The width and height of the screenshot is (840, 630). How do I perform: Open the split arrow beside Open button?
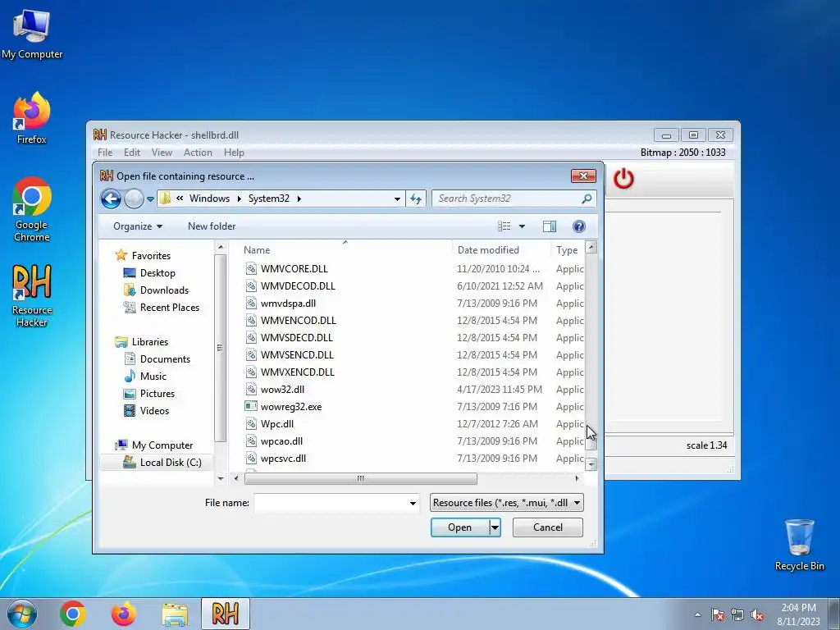(495, 527)
